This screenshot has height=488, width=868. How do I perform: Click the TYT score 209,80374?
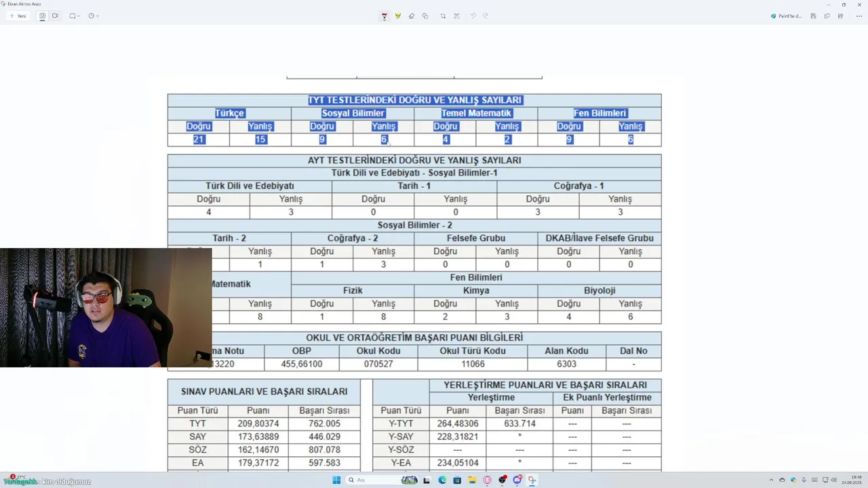tap(258, 424)
